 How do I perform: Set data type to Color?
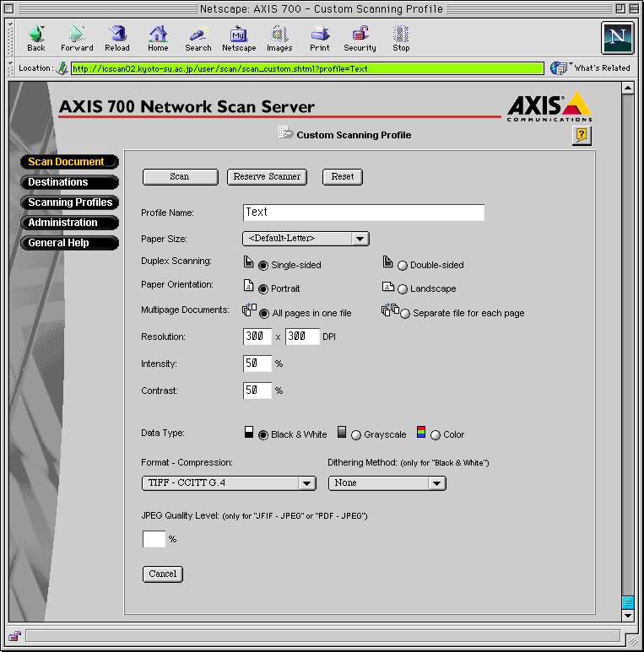[x=436, y=435]
